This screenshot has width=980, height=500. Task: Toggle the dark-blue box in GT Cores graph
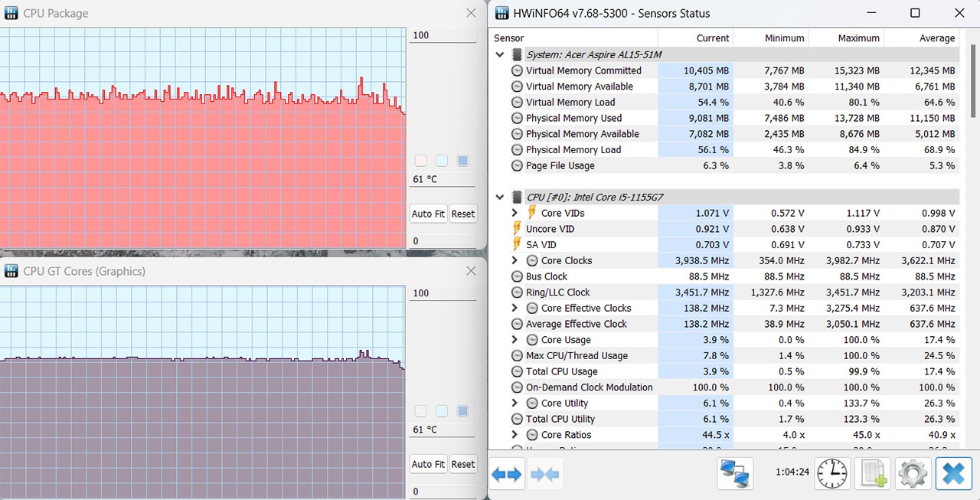[x=462, y=411]
